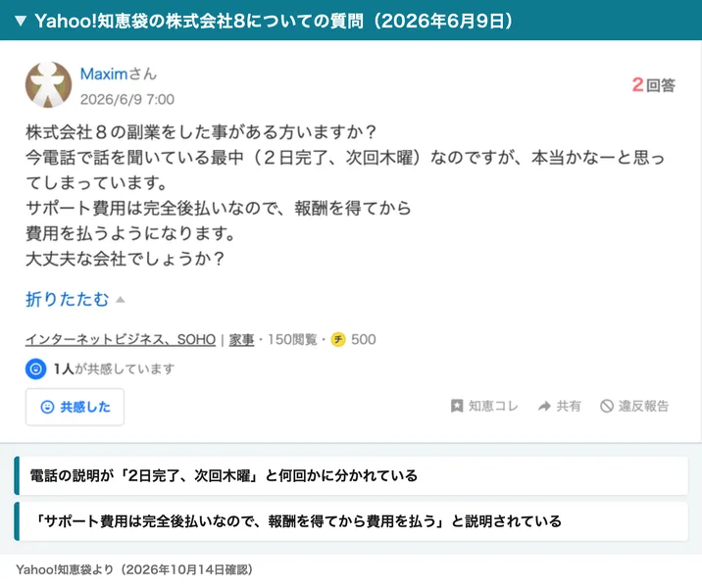Viewport: 702px width, 588px height.
Task: Click the yellow coin icon near 500
Action: (338, 340)
